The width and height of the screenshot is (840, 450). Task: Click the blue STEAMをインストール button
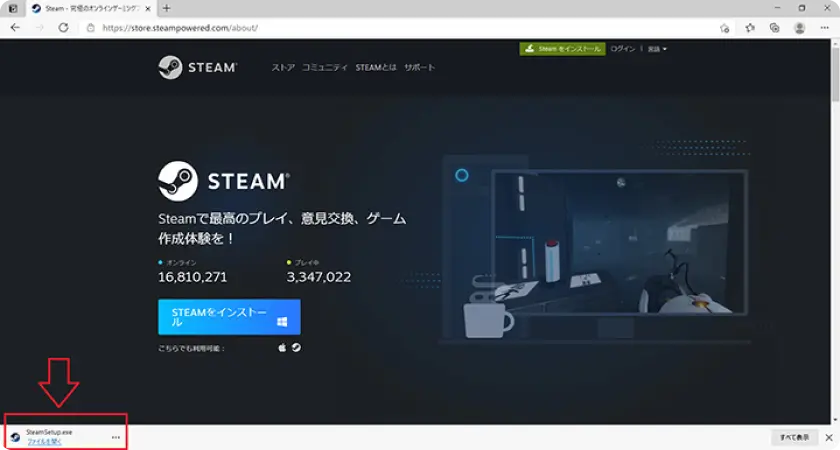(x=229, y=317)
